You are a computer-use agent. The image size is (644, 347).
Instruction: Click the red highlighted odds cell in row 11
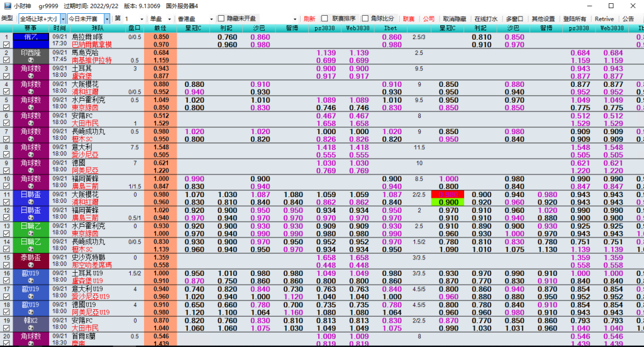448,195
